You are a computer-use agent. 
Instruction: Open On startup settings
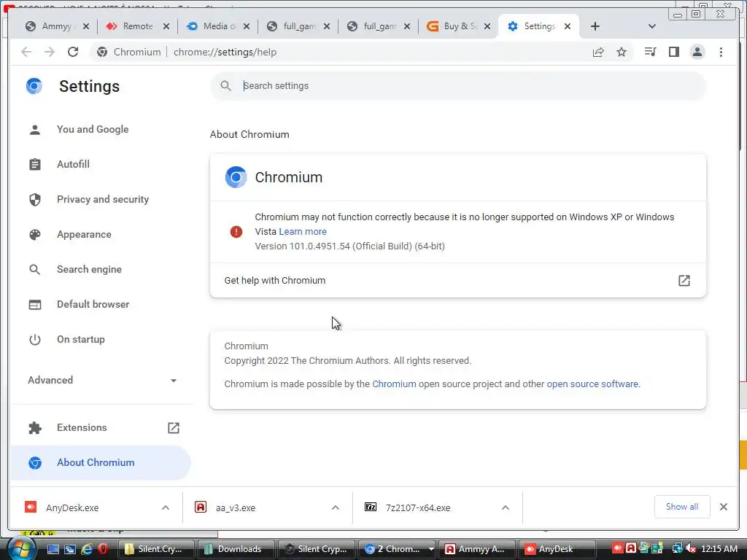80,340
